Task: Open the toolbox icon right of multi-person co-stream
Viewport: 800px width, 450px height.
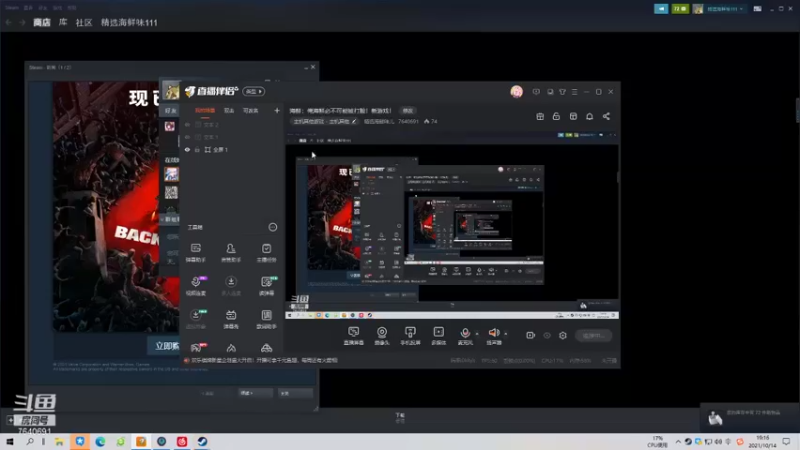Action: pyautogui.click(x=266, y=286)
